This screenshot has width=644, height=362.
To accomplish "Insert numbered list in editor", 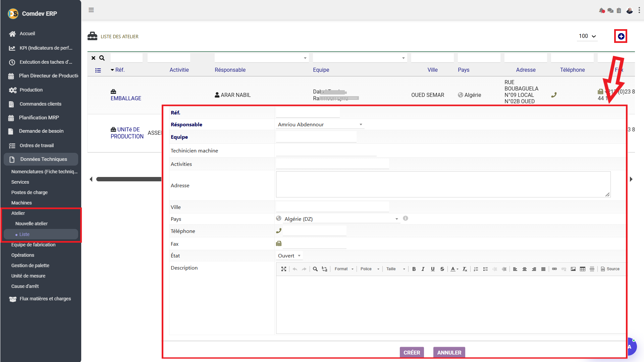I will (476, 269).
